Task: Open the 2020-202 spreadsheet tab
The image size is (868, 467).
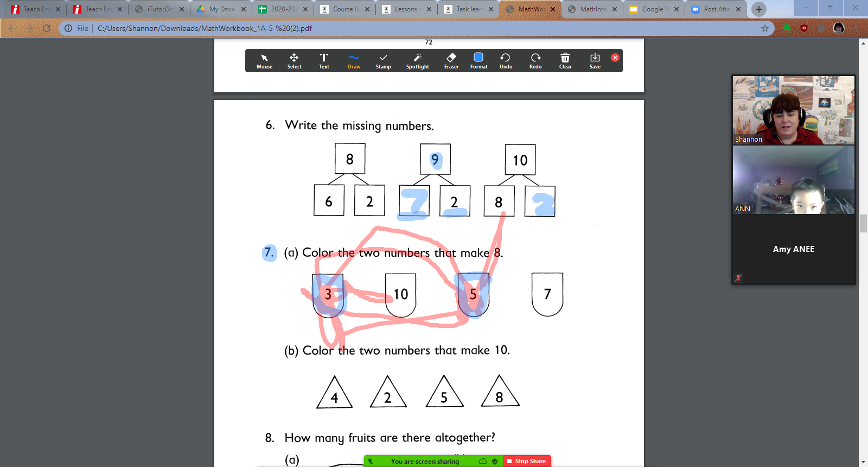Action: pyautogui.click(x=284, y=9)
